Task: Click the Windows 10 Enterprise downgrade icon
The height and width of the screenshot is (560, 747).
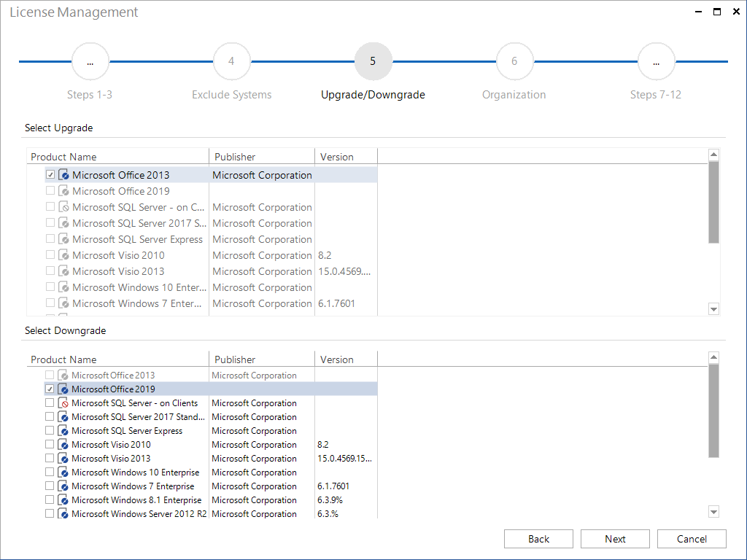Action: (63, 472)
